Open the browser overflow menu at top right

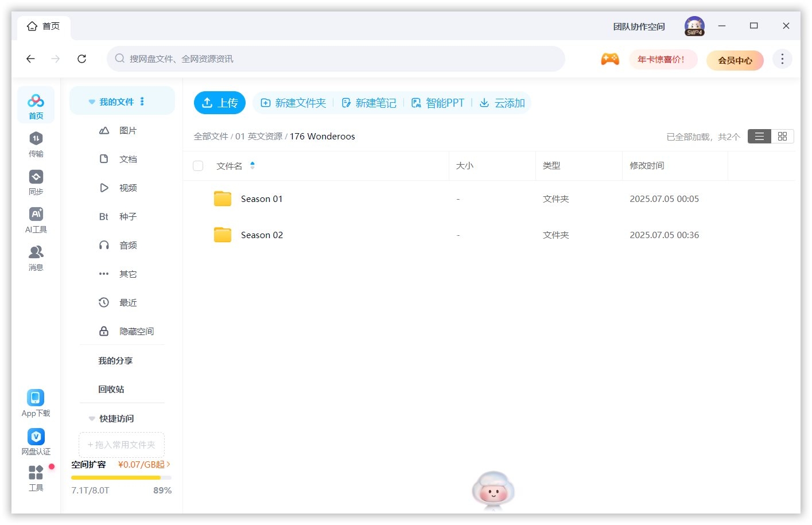point(782,58)
